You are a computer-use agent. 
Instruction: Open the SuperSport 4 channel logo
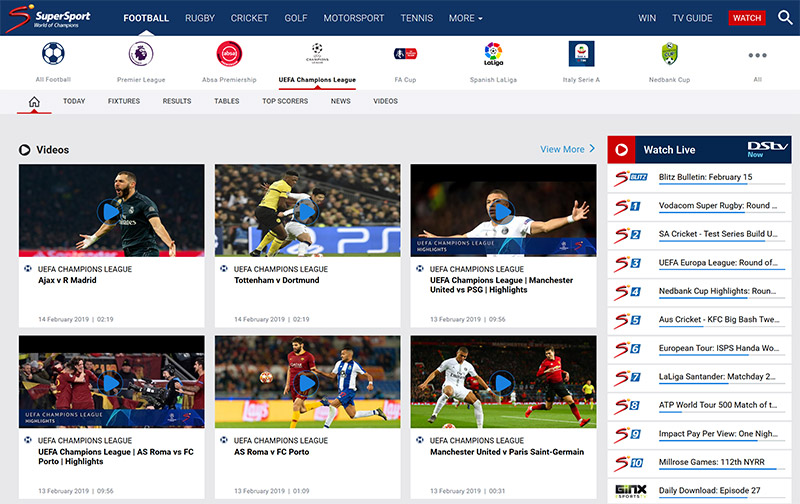[x=627, y=292]
